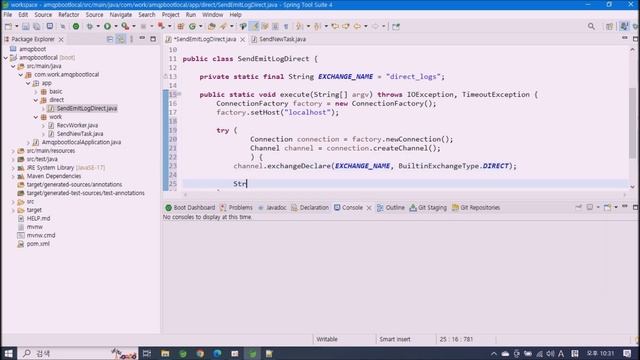
Task: Click the Smart Insert status bar entry
Action: point(395,339)
